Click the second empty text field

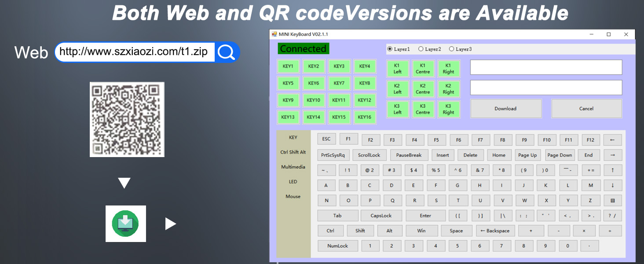coord(546,88)
